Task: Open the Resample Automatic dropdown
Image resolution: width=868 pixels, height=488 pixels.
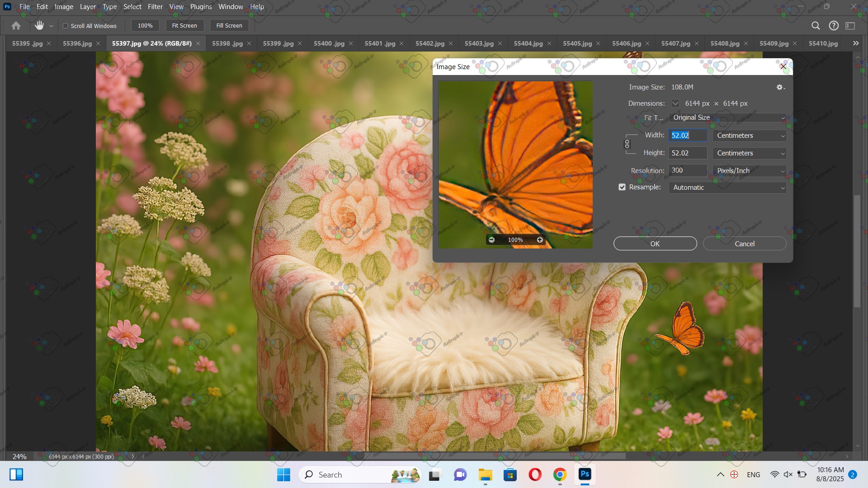Action: (727, 188)
